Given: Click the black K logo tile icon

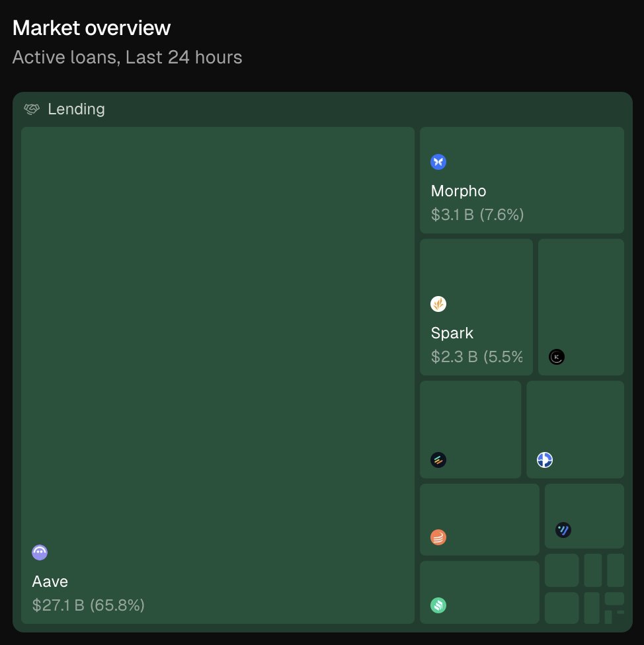Looking at the screenshot, I should (x=556, y=357).
